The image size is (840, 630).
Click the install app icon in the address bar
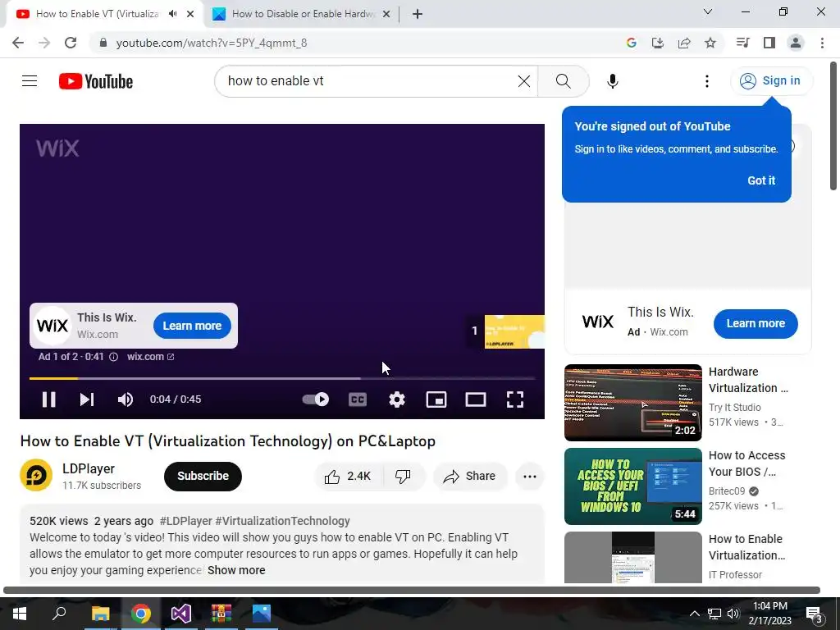click(x=657, y=43)
